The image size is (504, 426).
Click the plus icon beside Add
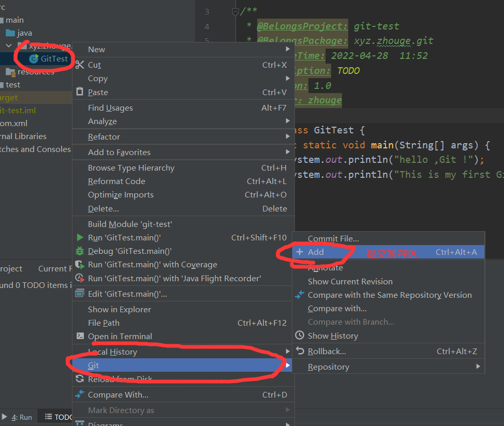coord(300,252)
